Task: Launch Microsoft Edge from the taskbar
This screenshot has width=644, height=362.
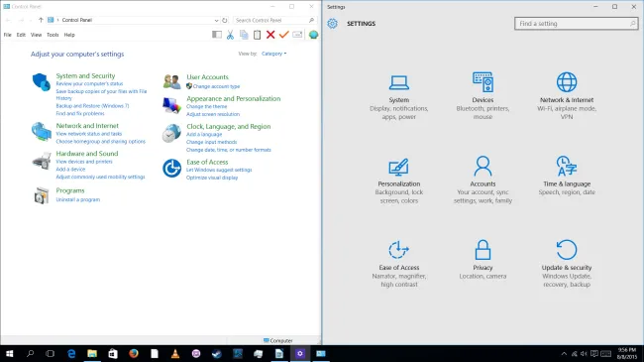Action: [x=71, y=354]
